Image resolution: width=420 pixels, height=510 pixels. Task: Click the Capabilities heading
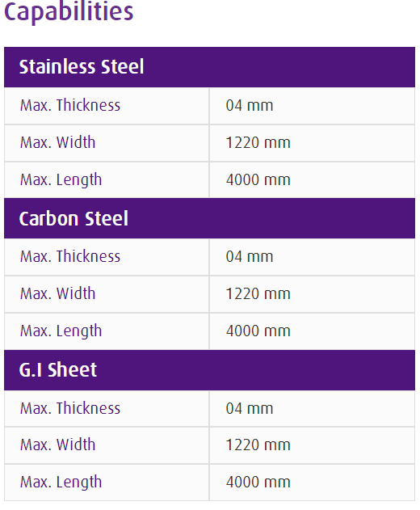coord(69,11)
